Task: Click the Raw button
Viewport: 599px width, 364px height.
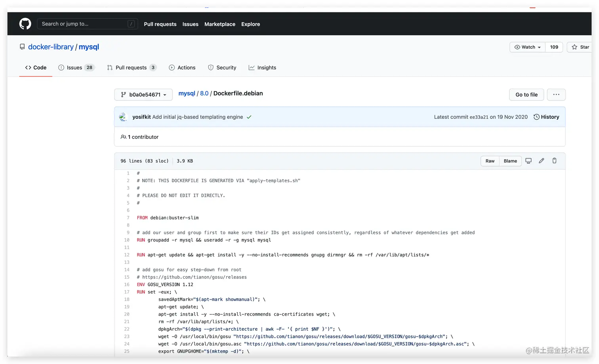Action: pyautogui.click(x=490, y=161)
